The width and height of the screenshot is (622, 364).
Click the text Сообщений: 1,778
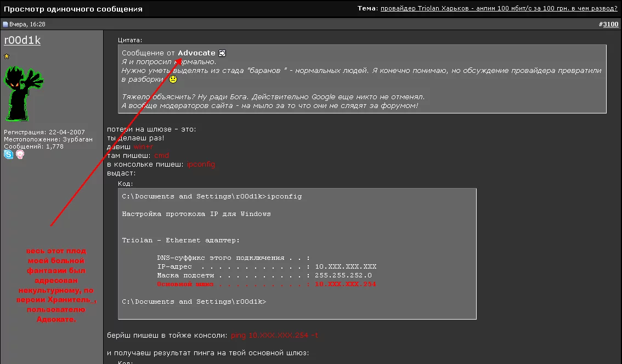33,146
